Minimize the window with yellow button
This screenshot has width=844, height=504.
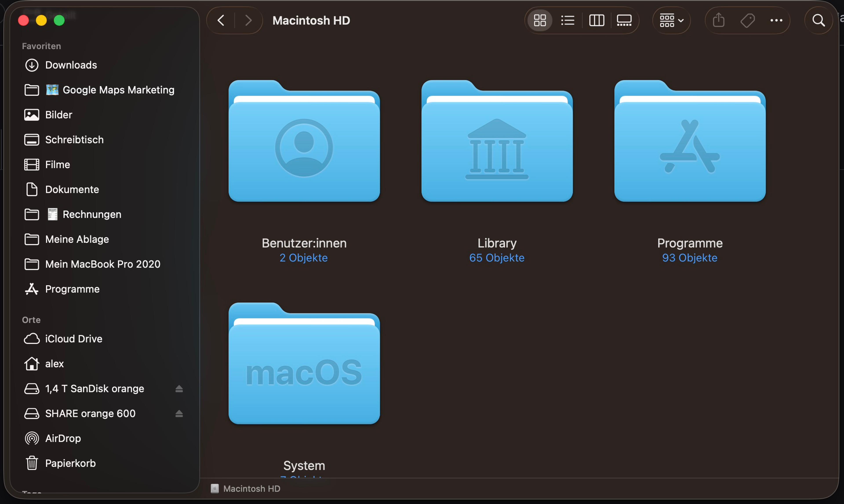(41, 20)
